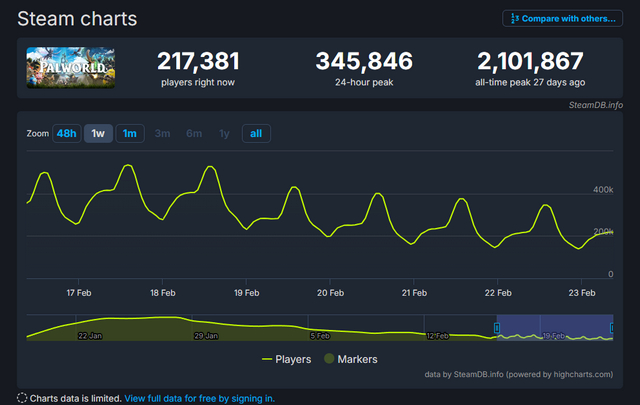Switch zoom to 1m
640x405 pixels.
pos(130,134)
